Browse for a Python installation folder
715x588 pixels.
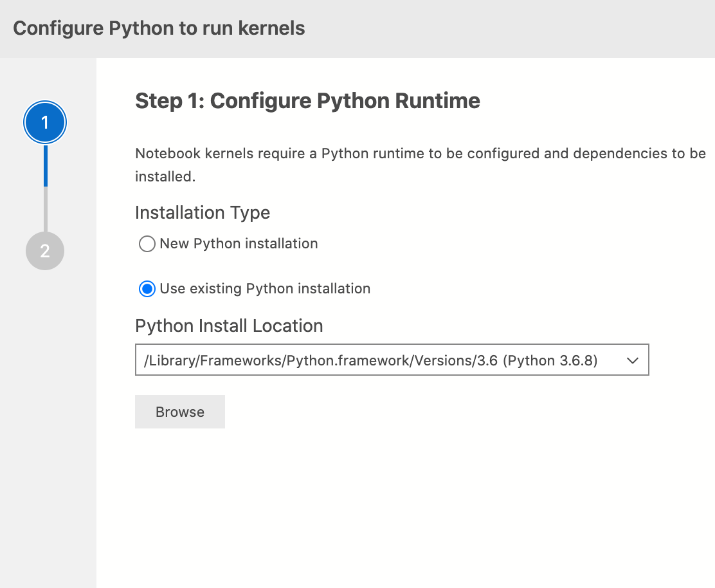click(179, 411)
